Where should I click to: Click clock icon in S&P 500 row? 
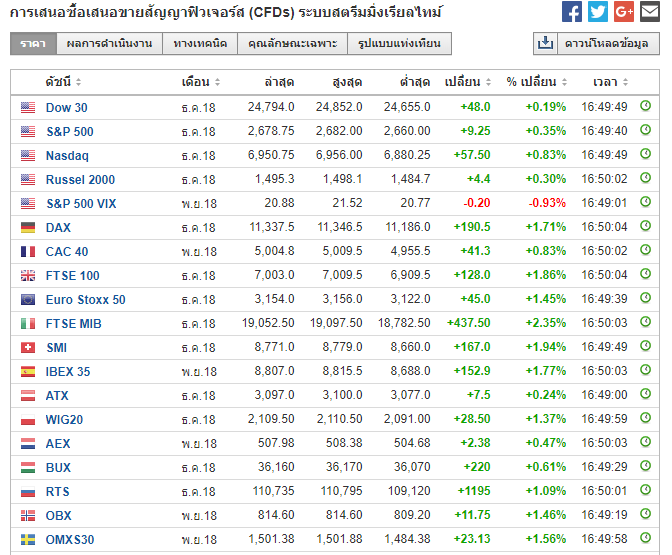[x=645, y=129]
